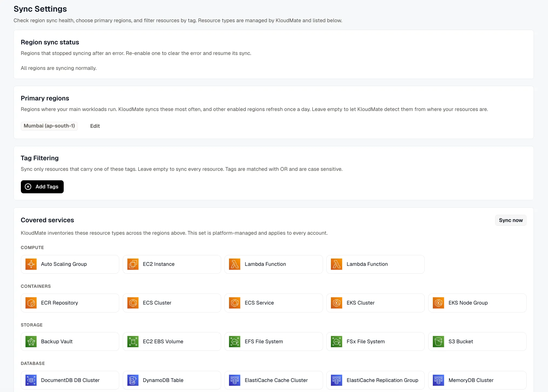Screen dimensions: 548x392
Task: Click the DATABASE section heading
Action: [33, 364]
